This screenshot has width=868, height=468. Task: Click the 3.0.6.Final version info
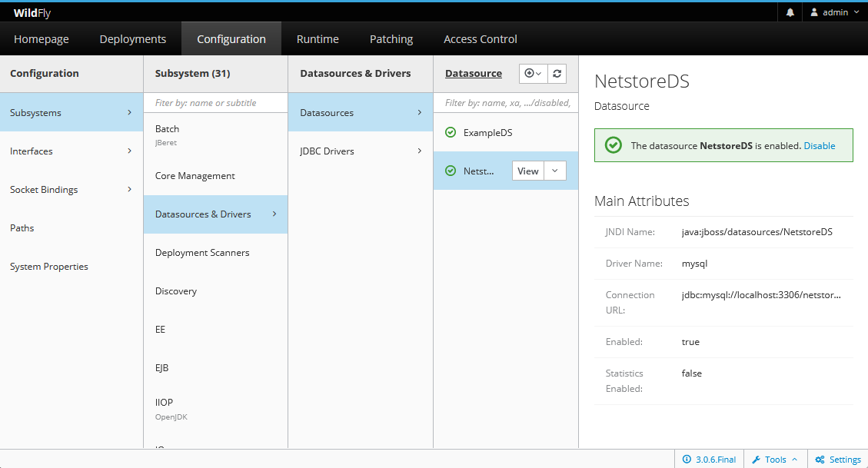(x=709, y=459)
